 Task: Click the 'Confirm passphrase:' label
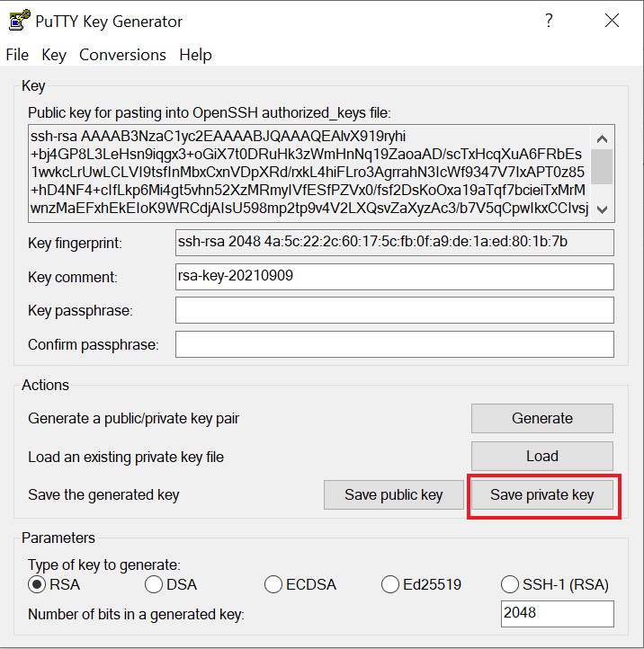click(x=94, y=344)
